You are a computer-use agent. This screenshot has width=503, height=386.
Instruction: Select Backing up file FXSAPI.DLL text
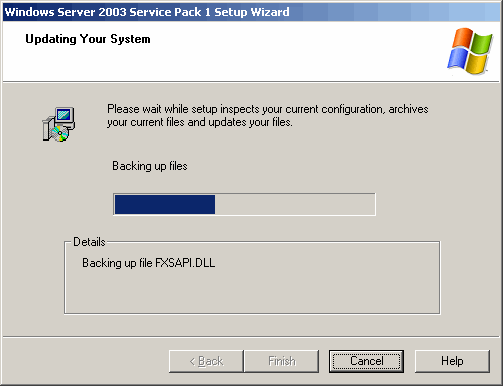pyautogui.click(x=149, y=263)
